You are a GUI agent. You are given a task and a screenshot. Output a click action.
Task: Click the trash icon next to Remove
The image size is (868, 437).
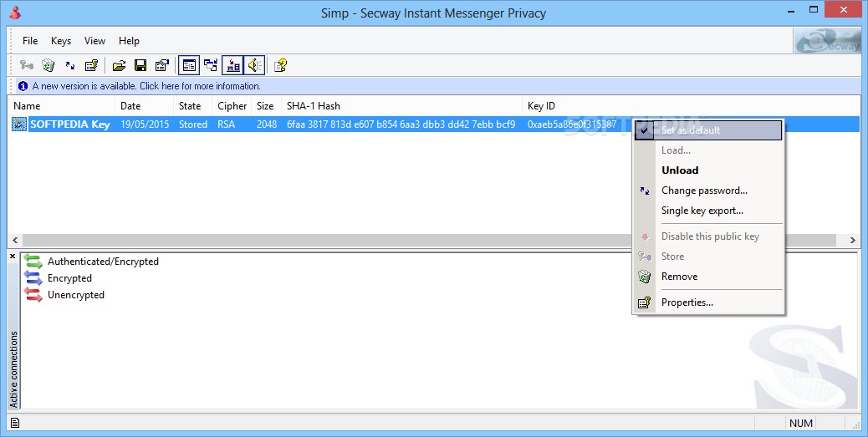coord(645,277)
